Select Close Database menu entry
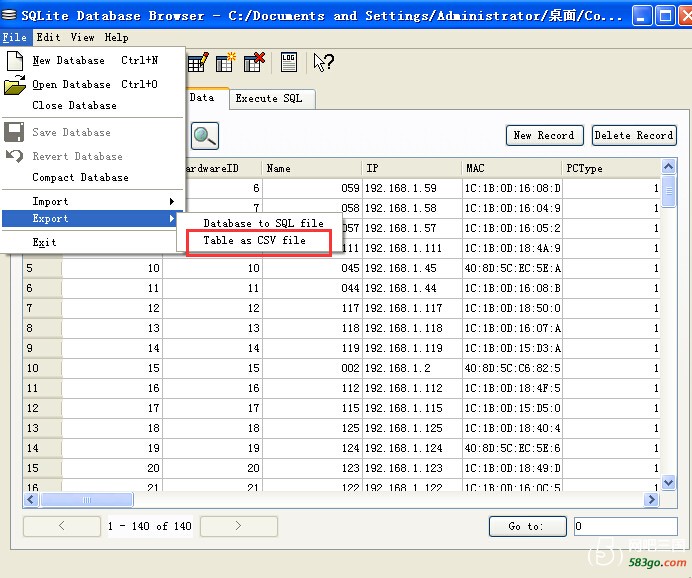This screenshot has width=692, height=578. coord(93,105)
